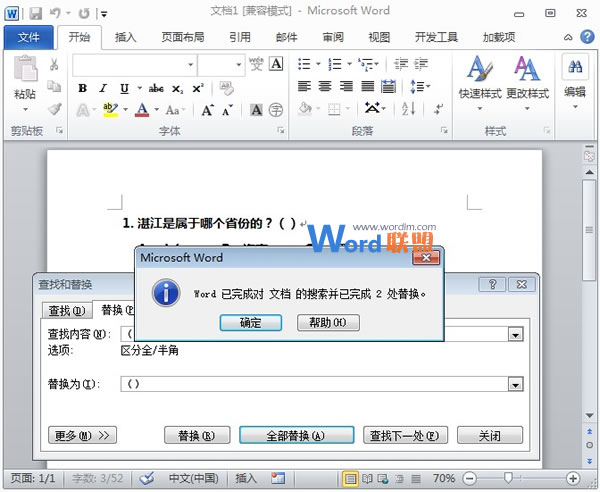Toggle Subscript formatting
This screenshot has height=492, width=600.
pyautogui.click(x=177, y=89)
